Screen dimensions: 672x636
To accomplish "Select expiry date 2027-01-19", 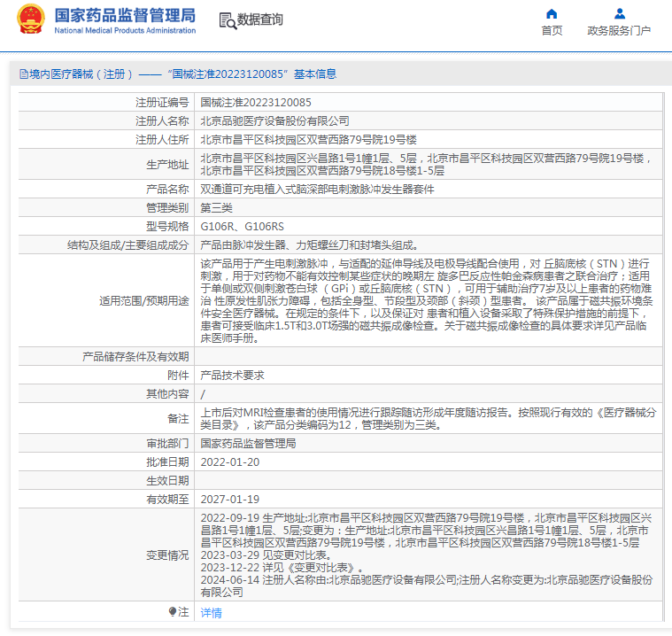I will point(230,500).
